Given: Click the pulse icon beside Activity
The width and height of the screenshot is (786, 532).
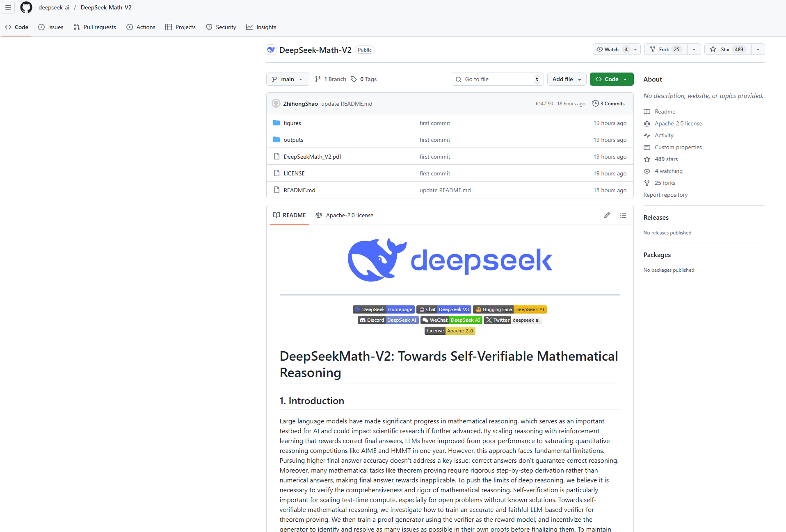Looking at the screenshot, I should click(647, 135).
